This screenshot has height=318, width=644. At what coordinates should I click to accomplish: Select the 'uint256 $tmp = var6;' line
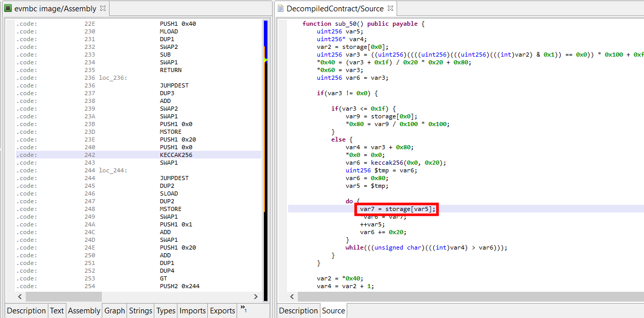[382, 170]
